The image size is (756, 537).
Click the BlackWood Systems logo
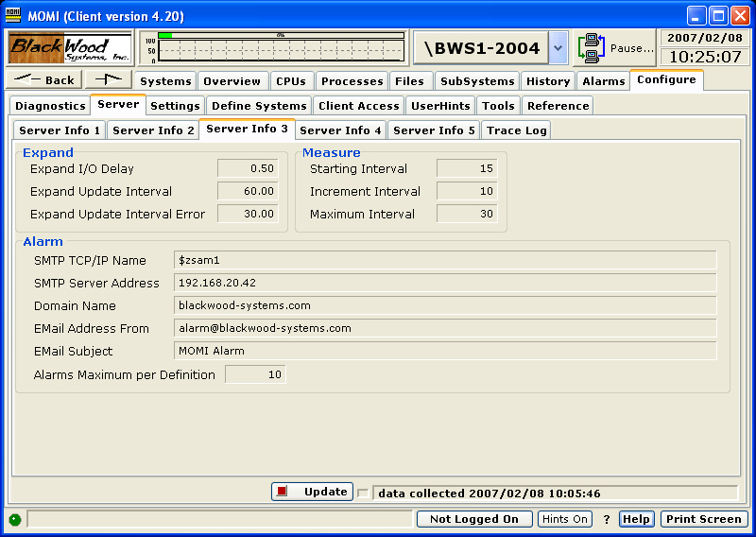click(71, 47)
